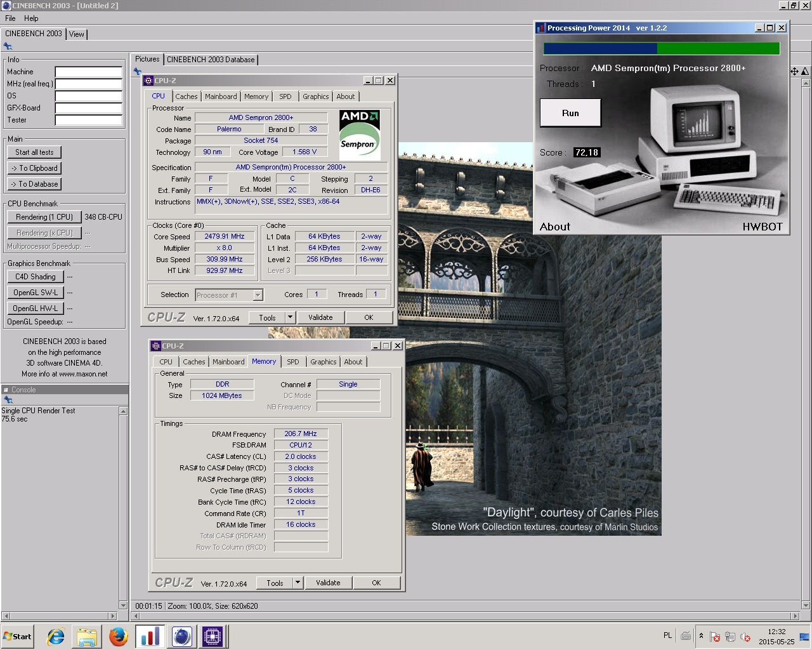Image resolution: width=812 pixels, height=650 pixels.
Task: Expand the Processor #1 selection dropdown
Action: (258, 295)
